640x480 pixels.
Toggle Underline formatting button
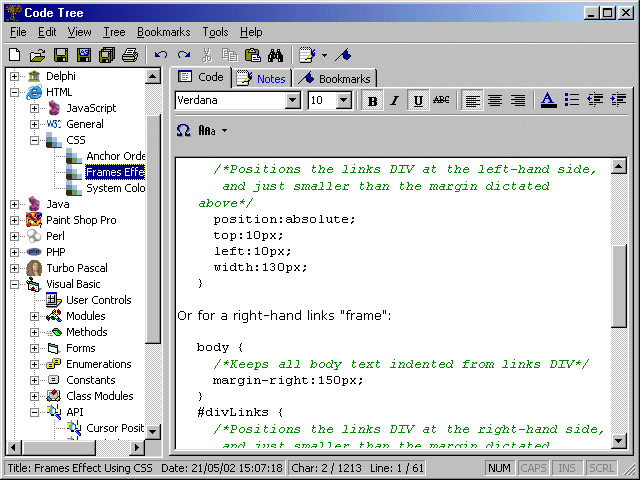click(x=417, y=100)
